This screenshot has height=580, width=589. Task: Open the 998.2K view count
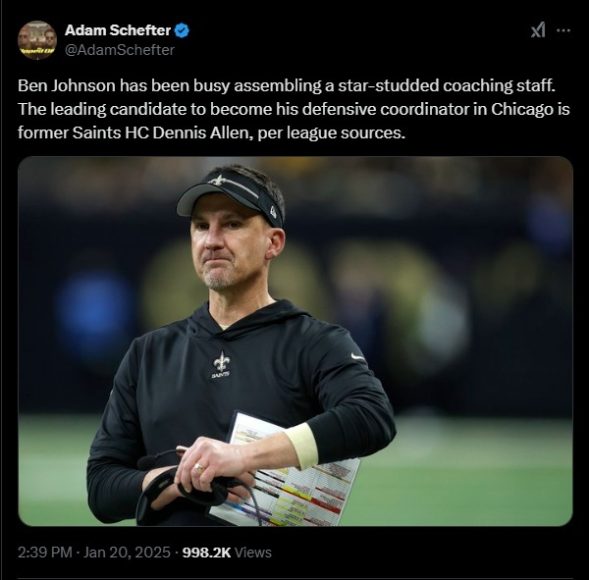[x=206, y=552]
